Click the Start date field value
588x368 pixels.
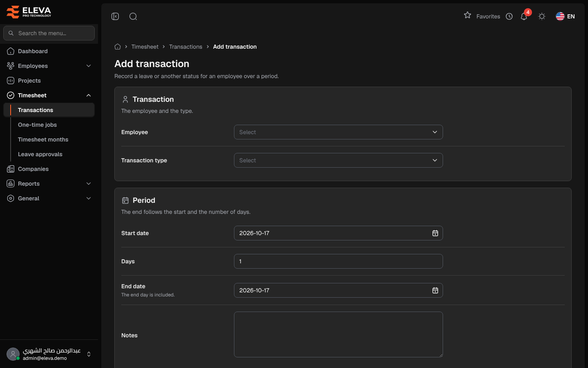pyautogui.click(x=254, y=233)
